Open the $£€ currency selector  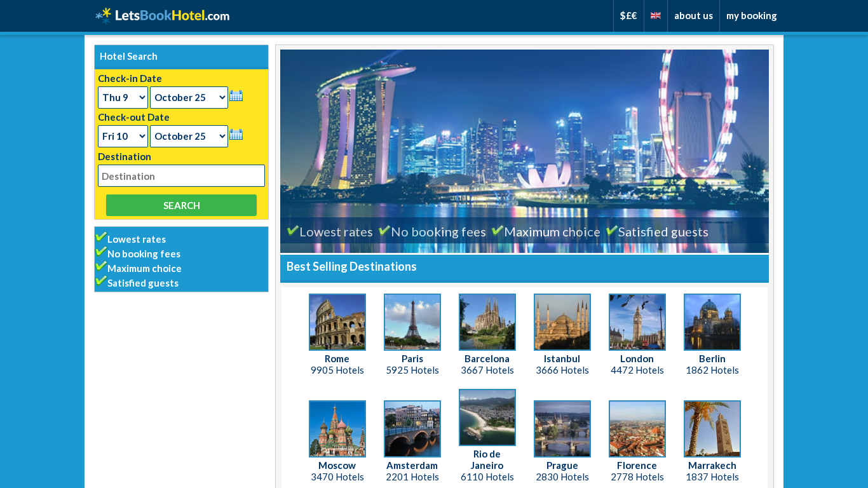[628, 16]
